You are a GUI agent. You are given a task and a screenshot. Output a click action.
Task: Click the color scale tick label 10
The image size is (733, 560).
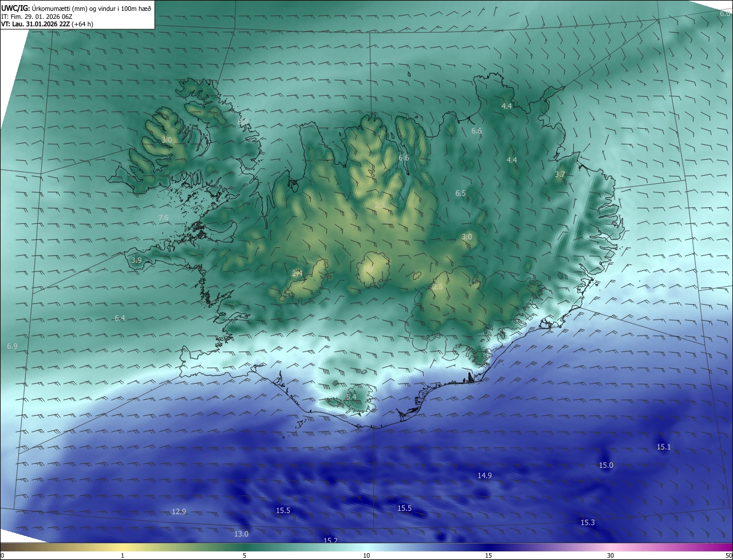pyautogui.click(x=366, y=555)
